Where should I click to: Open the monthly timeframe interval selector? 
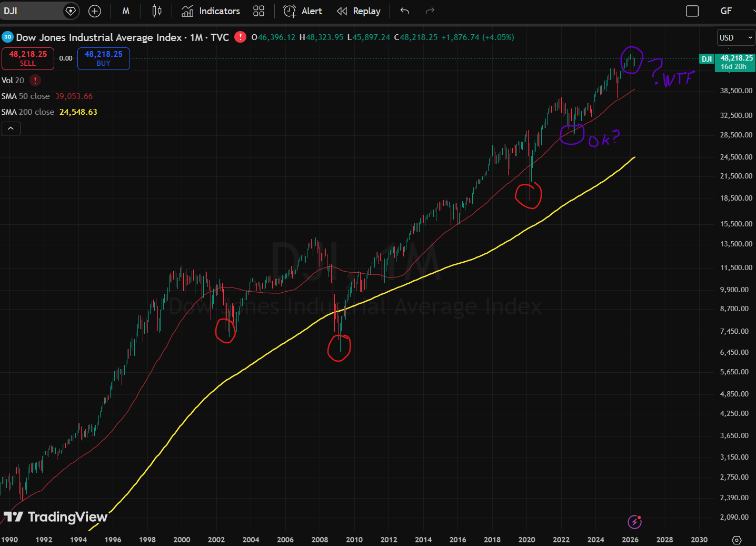pos(126,11)
